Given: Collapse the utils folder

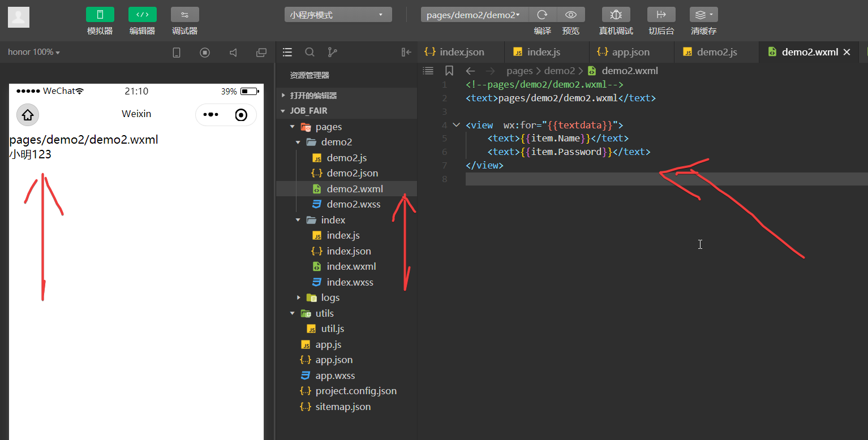Looking at the screenshot, I should [346, 313].
